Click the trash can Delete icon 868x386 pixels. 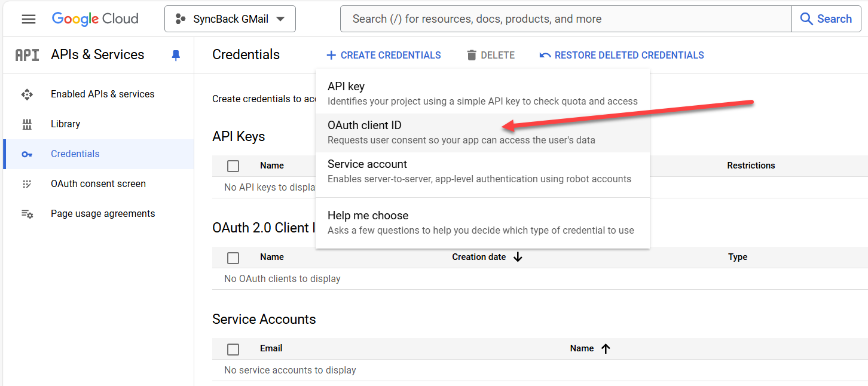[x=472, y=56]
